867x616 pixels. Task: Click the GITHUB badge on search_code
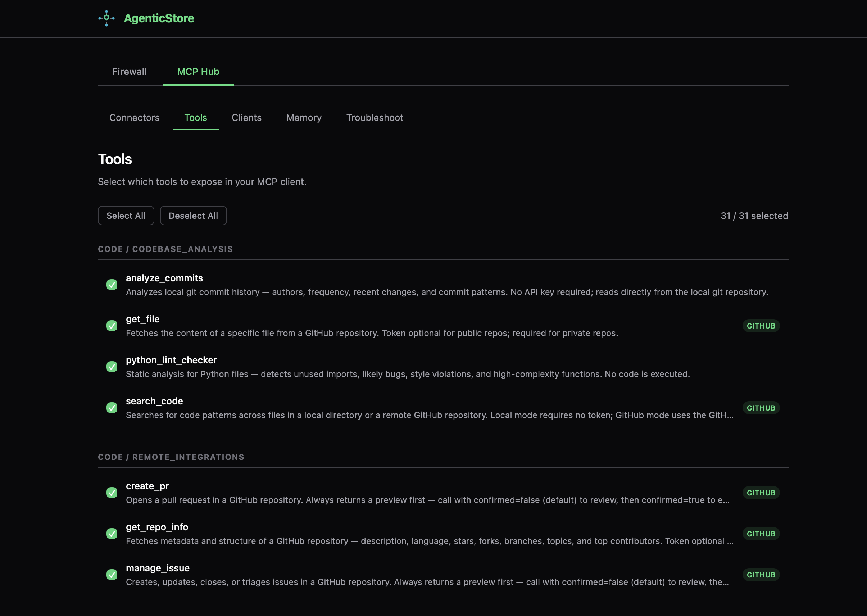(x=761, y=408)
